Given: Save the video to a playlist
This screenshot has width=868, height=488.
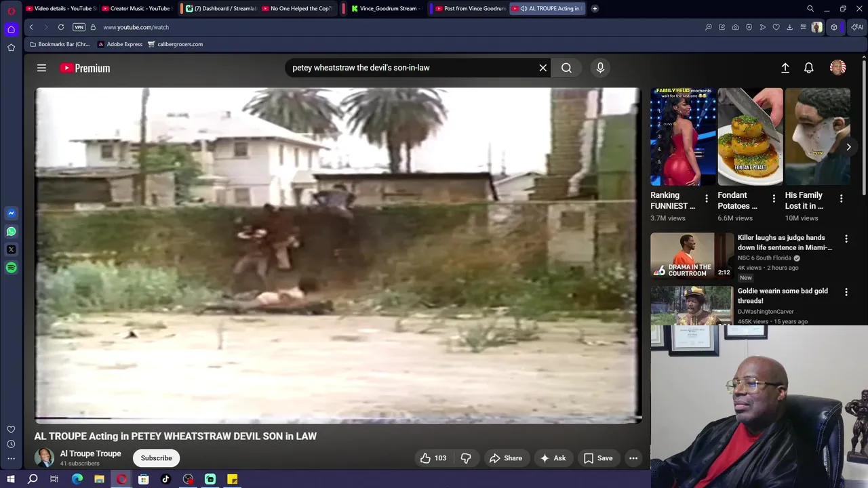Looking at the screenshot, I should [x=598, y=458].
